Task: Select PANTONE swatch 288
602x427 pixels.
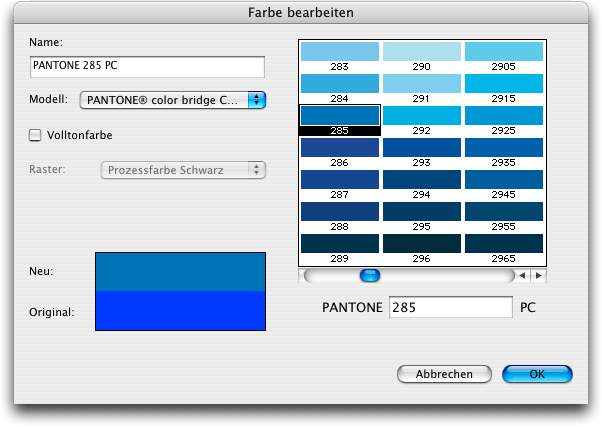Action: pyautogui.click(x=340, y=212)
